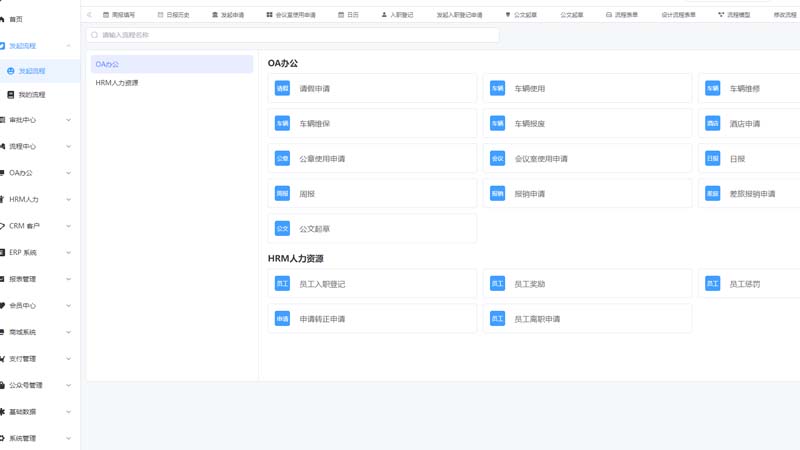The height and width of the screenshot is (450, 800).
Task: Click the 周报 card icon
Action: [x=282, y=193]
